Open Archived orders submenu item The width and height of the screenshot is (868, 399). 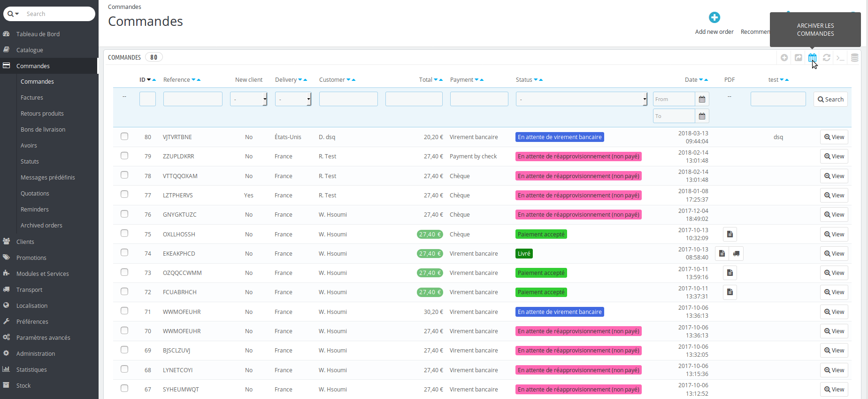[41, 226]
